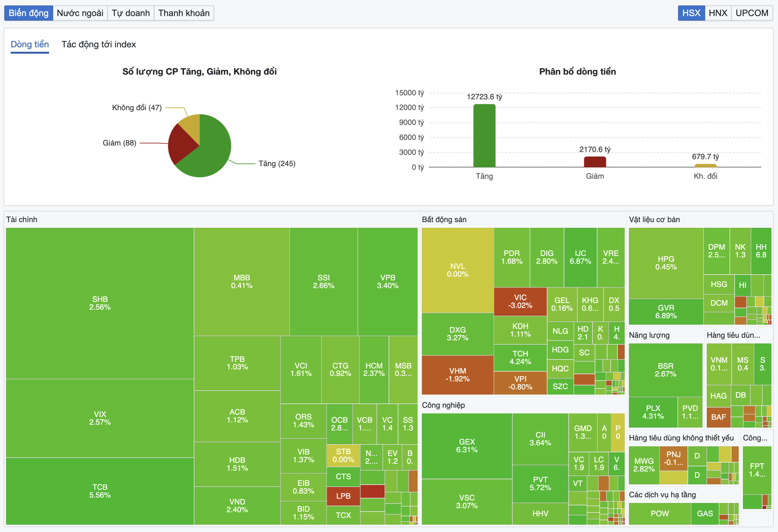Open the PLX 4.31% cell
The image size is (778, 532).
click(653, 412)
